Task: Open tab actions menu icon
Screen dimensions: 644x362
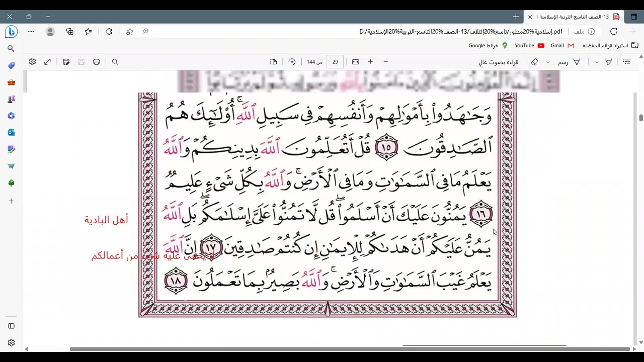Action: [x=634, y=17]
